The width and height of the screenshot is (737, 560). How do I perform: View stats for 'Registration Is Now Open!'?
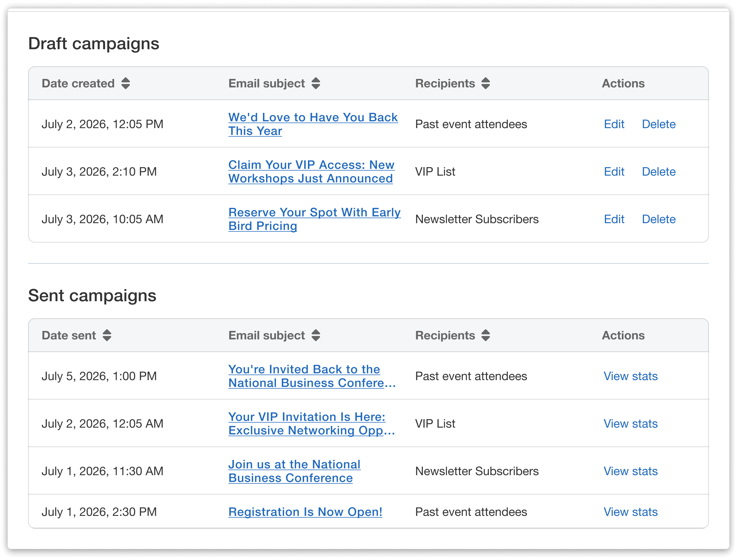631,512
